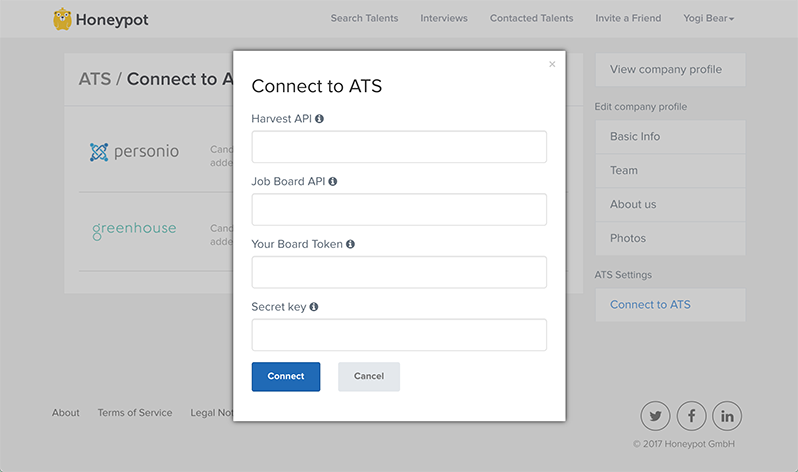Image resolution: width=798 pixels, height=472 pixels.
Task: Click the info icon next to Job Board API
Action: coord(333,182)
